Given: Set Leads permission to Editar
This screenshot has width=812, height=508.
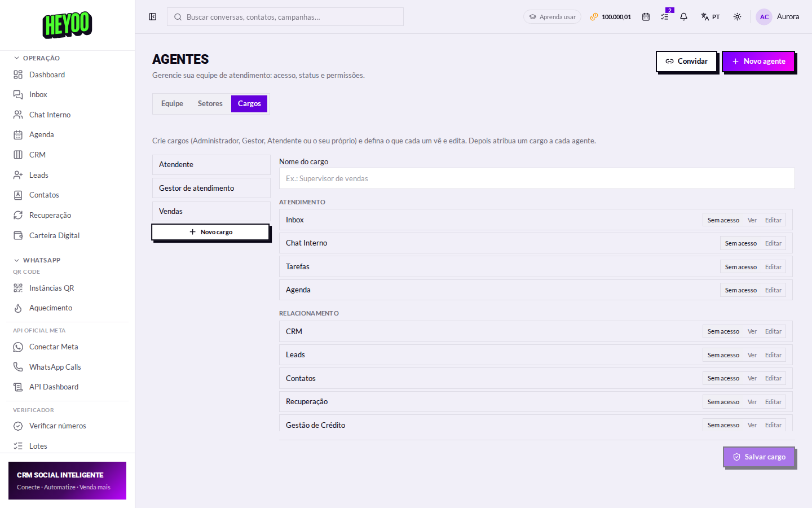Looking at the screenshot, I should 773,355.
